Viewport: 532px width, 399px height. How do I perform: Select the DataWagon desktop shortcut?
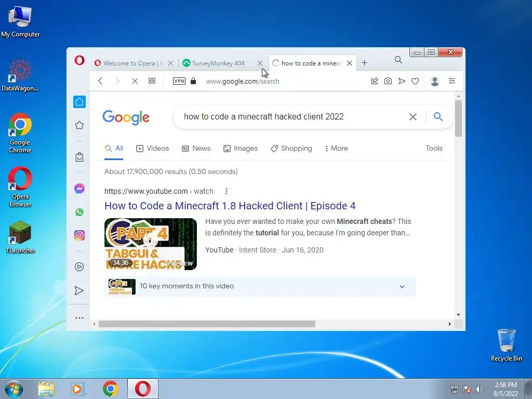(20, 75)
